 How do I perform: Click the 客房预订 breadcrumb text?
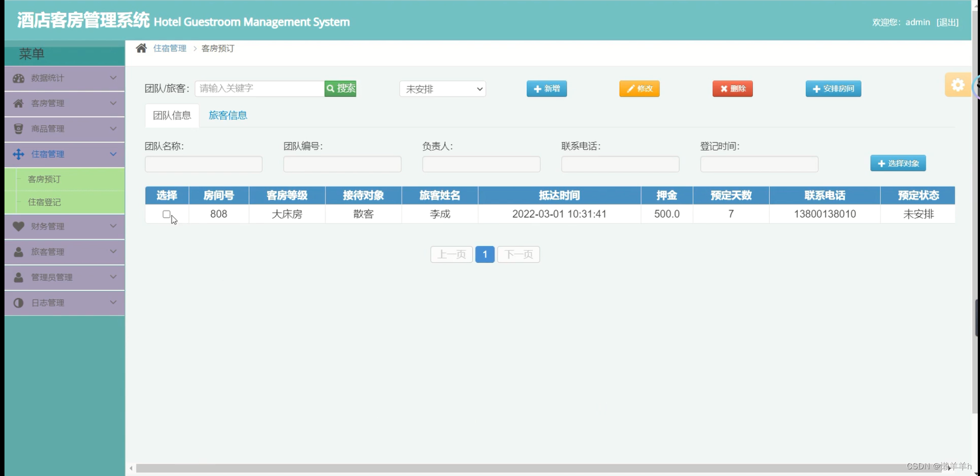coord(218,49)
